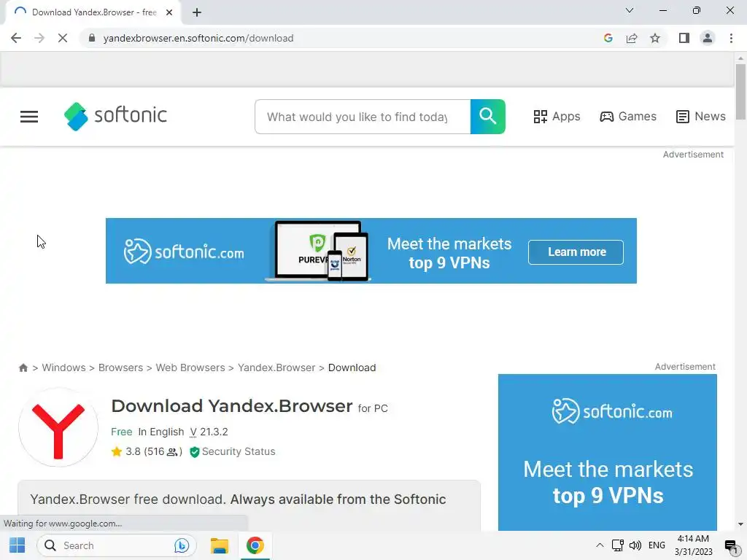Click the Softonic logo
The image size is (747, 560).
[x=115, y=116]
